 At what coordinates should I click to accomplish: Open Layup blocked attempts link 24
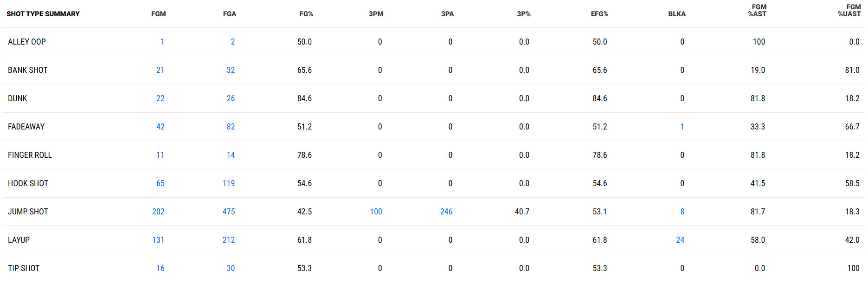[x=680, y=240]
